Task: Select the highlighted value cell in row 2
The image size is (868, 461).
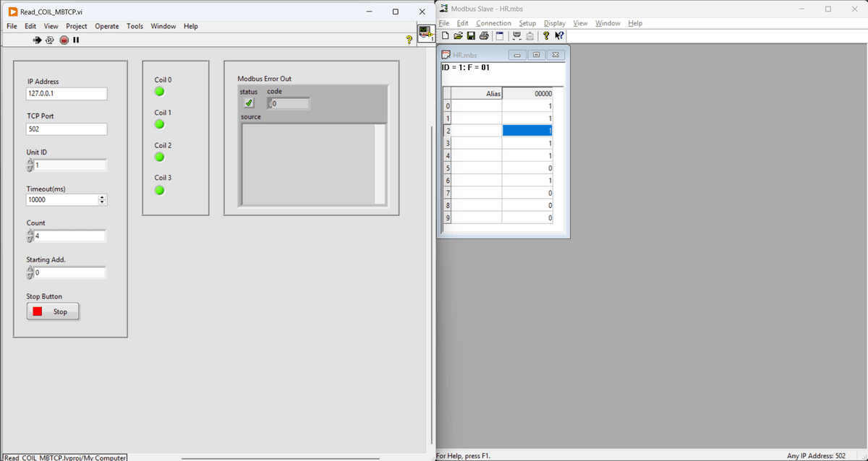Action: (x=527, y=131)
